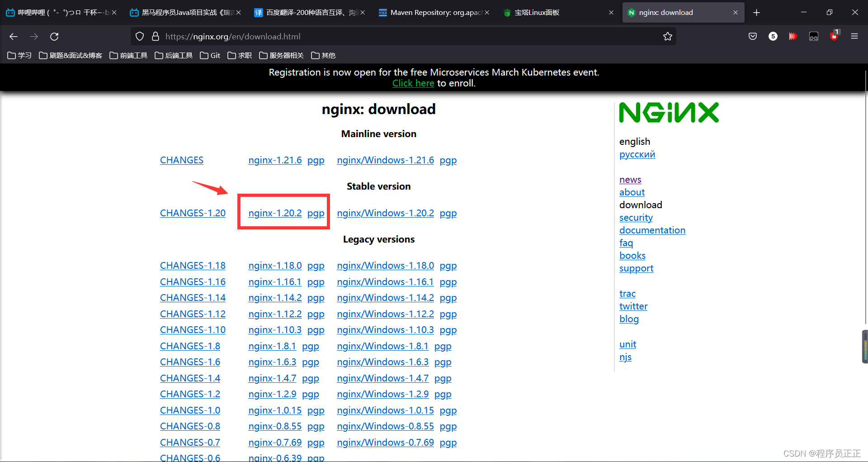
Task: Open 刷题&面试&博客 bookmark folder
Action: [x=71, y=55]
